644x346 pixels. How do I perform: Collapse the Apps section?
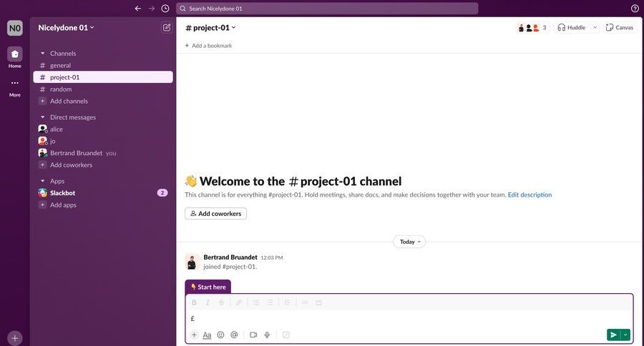click(x=42, y=181)
